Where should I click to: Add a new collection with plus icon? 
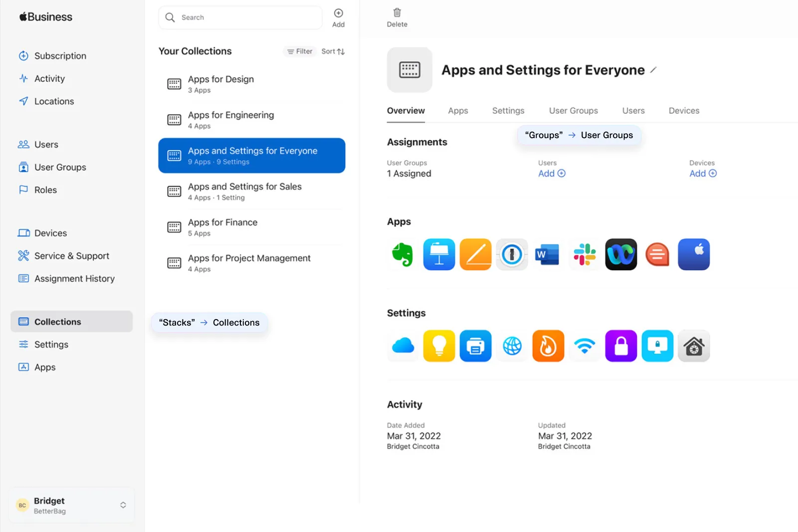pyautogui.click(x=338, y=17)
